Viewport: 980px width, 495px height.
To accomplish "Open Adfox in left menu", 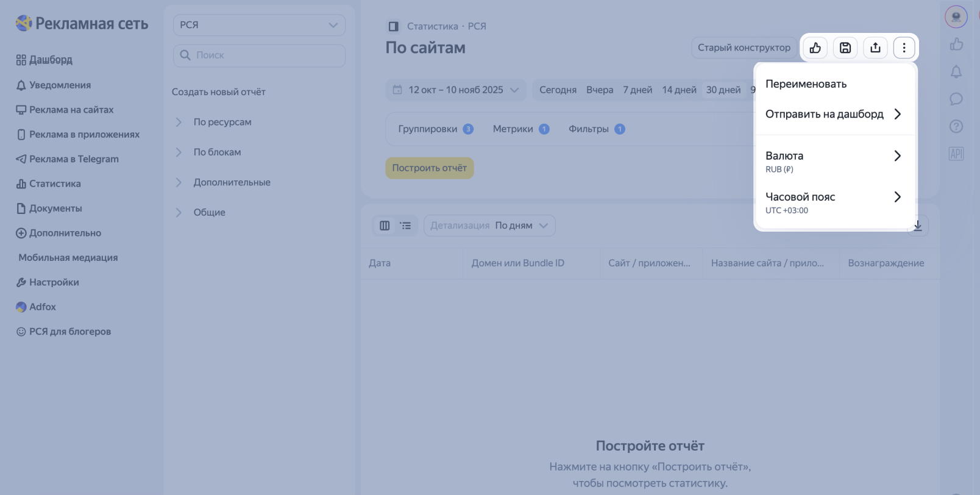I will [36, 307].
